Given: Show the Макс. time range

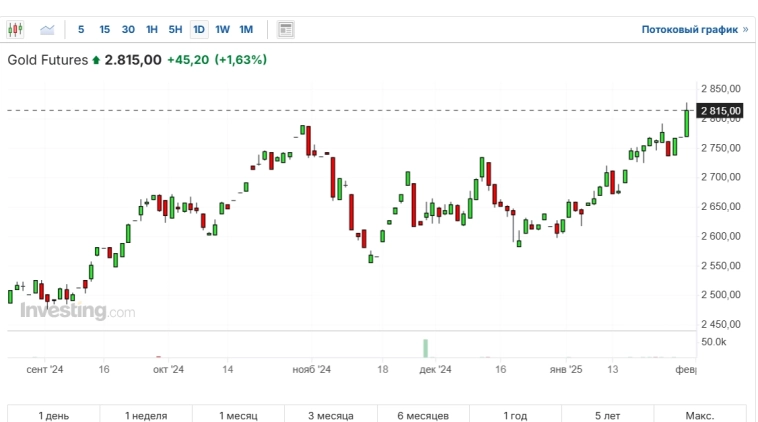Looking at the screenshot, I should (699, 415).
